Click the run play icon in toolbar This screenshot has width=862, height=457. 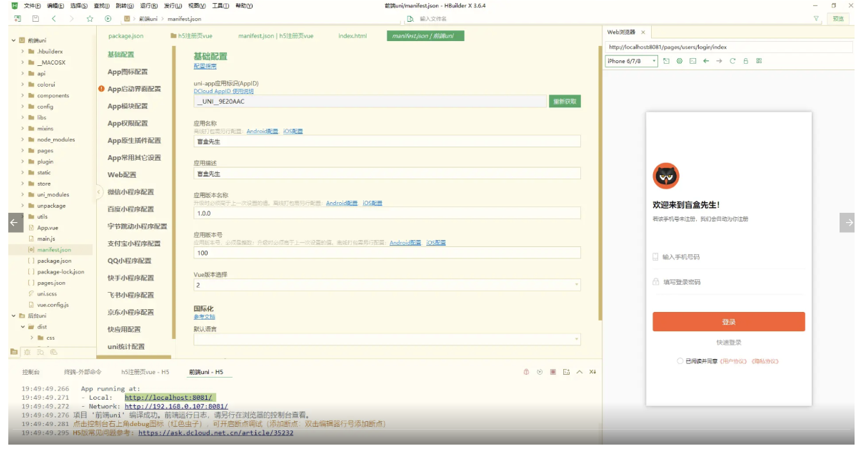pyautogui.click(x=108, y=19)
